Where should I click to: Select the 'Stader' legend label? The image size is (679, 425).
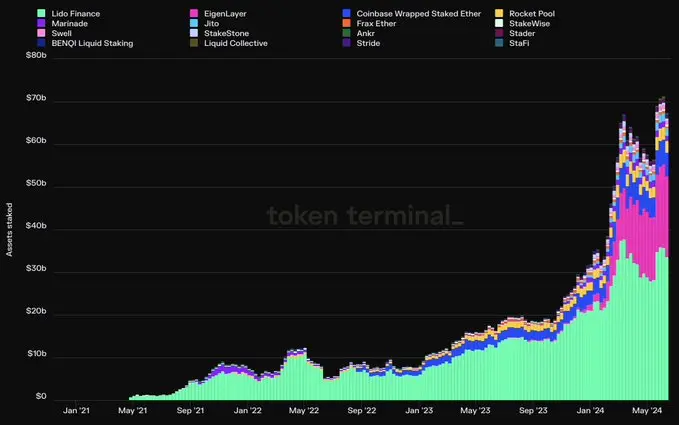point(522,33)
